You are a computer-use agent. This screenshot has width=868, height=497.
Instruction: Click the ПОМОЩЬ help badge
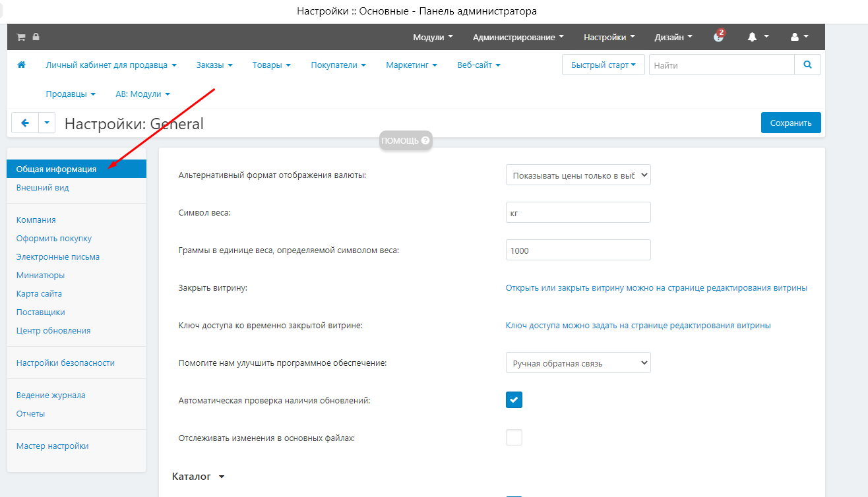tap(406, 140)
